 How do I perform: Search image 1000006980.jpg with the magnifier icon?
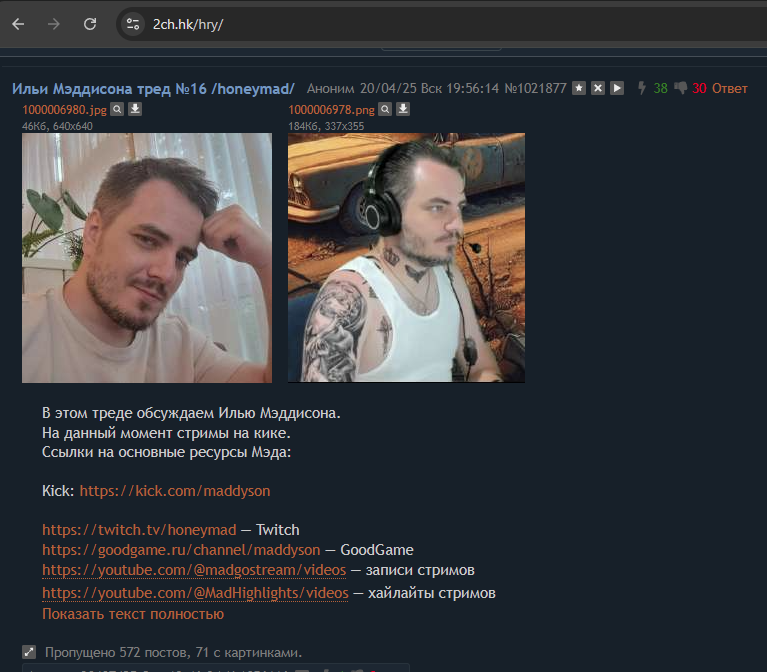click(x=117, y=109)
